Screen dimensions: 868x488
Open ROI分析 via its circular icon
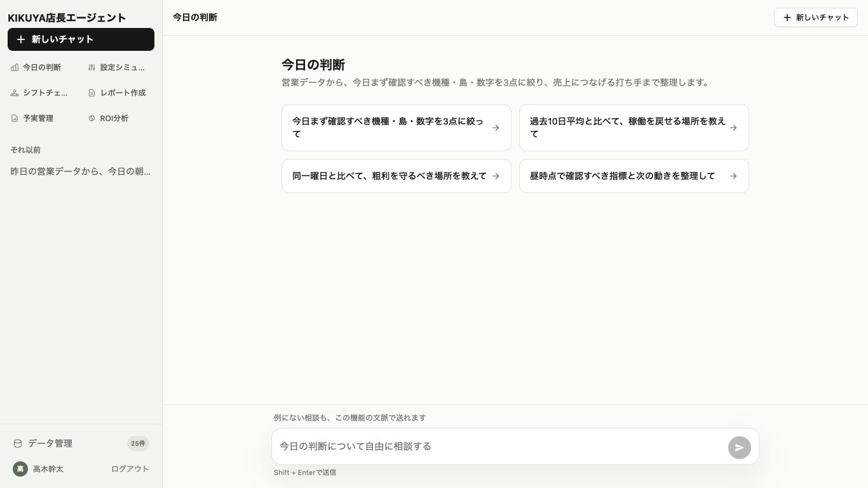(92, 118)
